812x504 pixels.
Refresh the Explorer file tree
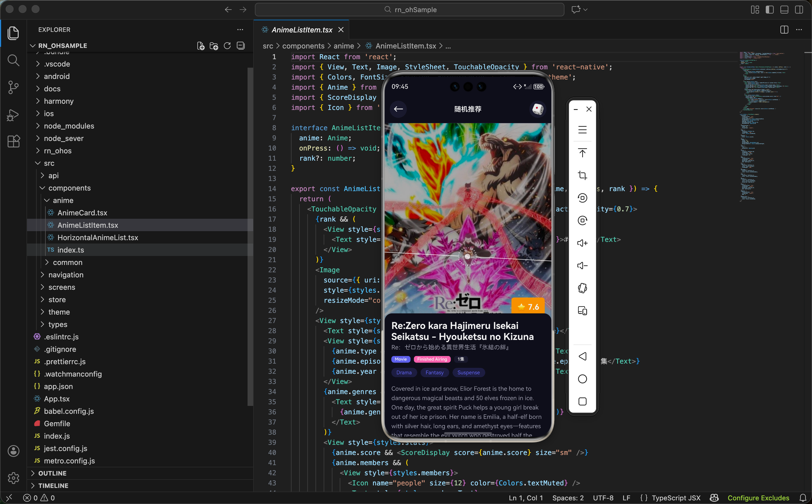pos(227,46)
